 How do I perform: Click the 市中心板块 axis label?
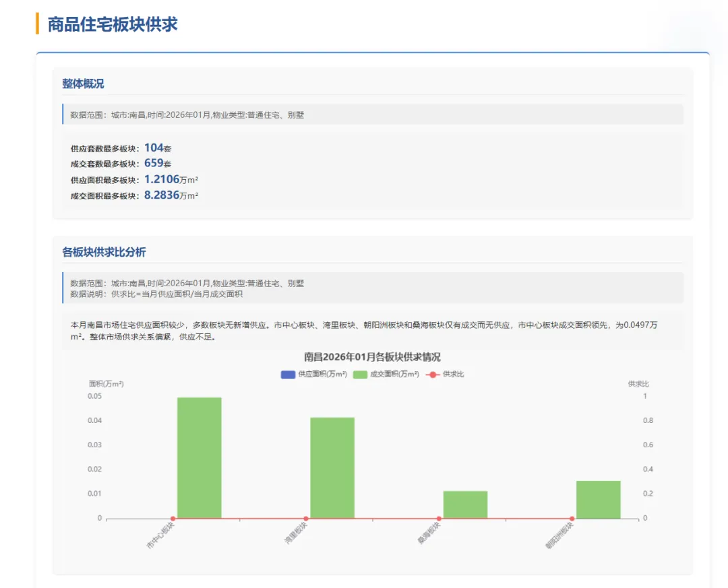pos(160,535)
